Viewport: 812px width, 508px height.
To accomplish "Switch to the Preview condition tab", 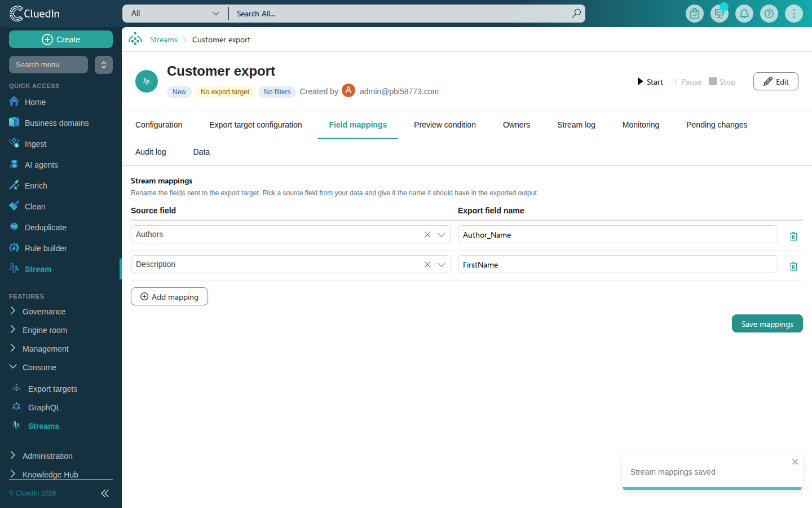I will (445, 125).
